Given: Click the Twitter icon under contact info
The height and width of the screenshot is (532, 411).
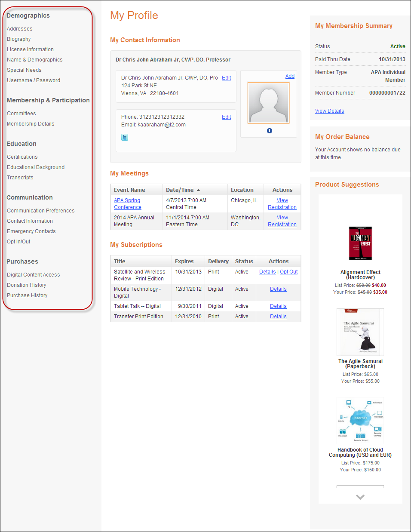Looking at the screenshot, I should (x=125, y=137).
